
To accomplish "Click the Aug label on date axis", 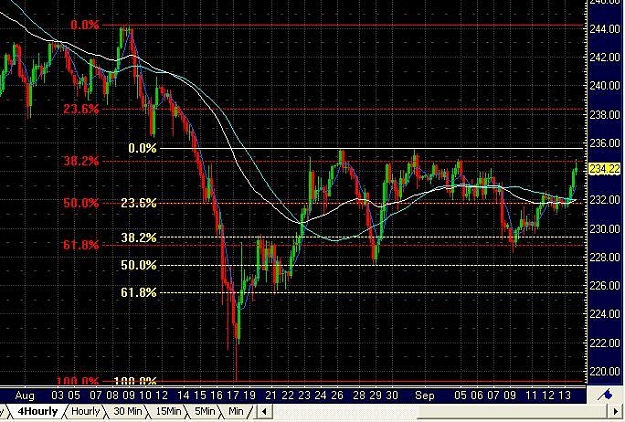I will pyautogui.click(x=25, y=396).
